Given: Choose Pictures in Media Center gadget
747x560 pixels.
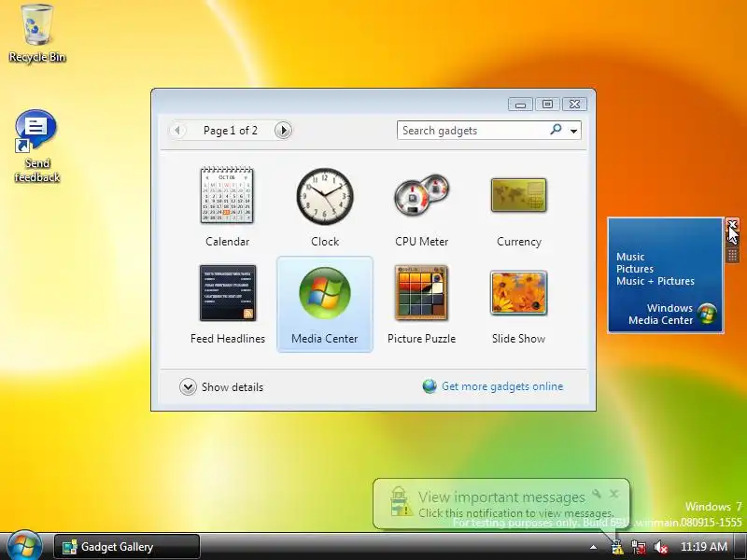Looking at the screenshot, I should click(635, 269).
